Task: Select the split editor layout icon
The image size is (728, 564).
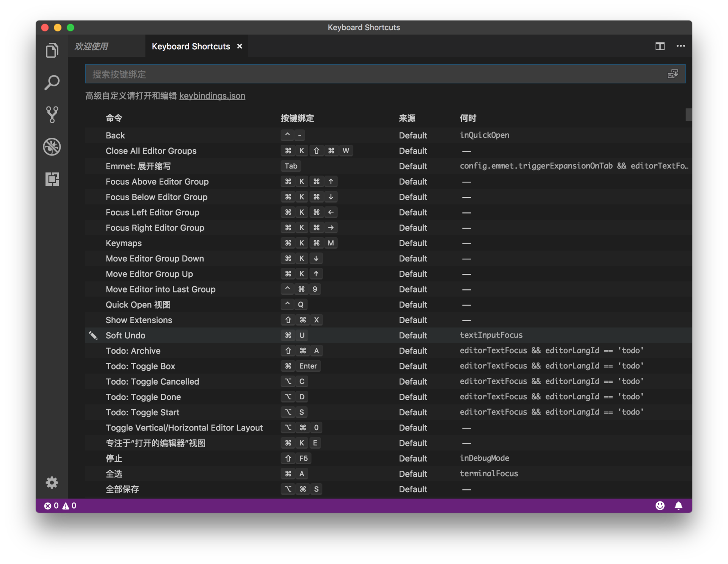Action: point(660,46)
